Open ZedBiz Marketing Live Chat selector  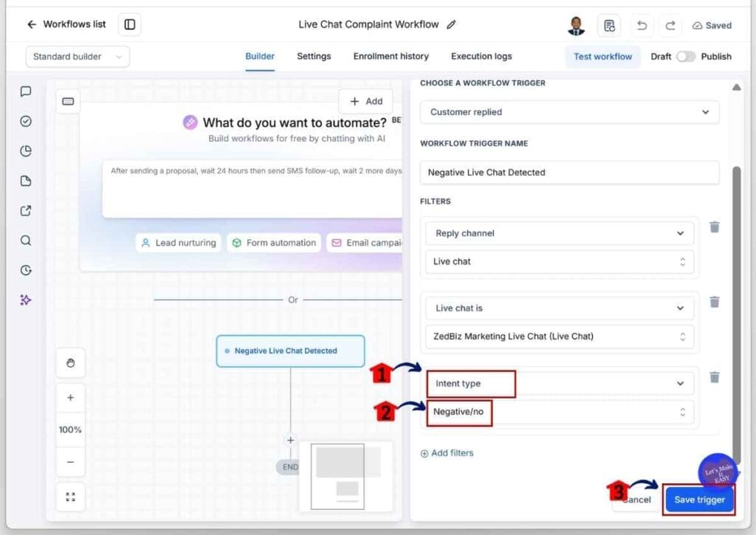coord(560,336)
